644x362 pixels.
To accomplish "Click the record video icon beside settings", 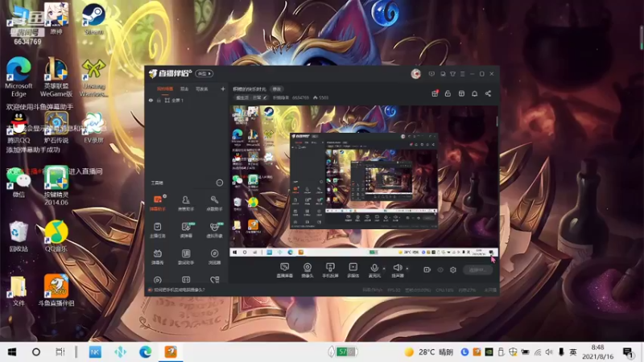I will click(427, 269).
